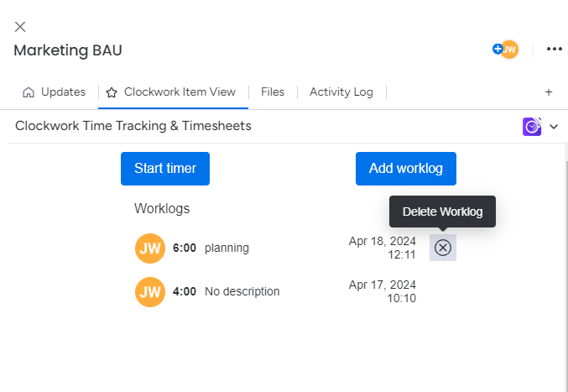Image resolution: width=568 pixels, height=392 pixels.
Task: Open the Updates tab
Action: click(55, 92)
